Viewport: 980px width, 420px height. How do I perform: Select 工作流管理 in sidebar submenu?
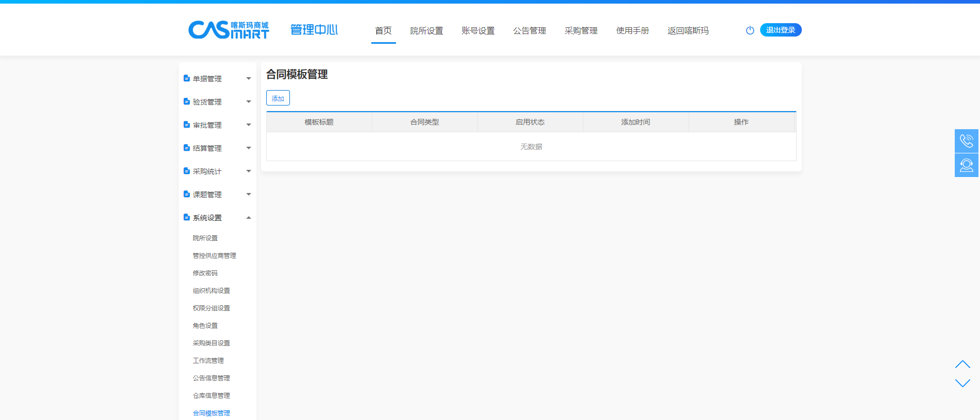pyautogui.click(x=208, y=361)
